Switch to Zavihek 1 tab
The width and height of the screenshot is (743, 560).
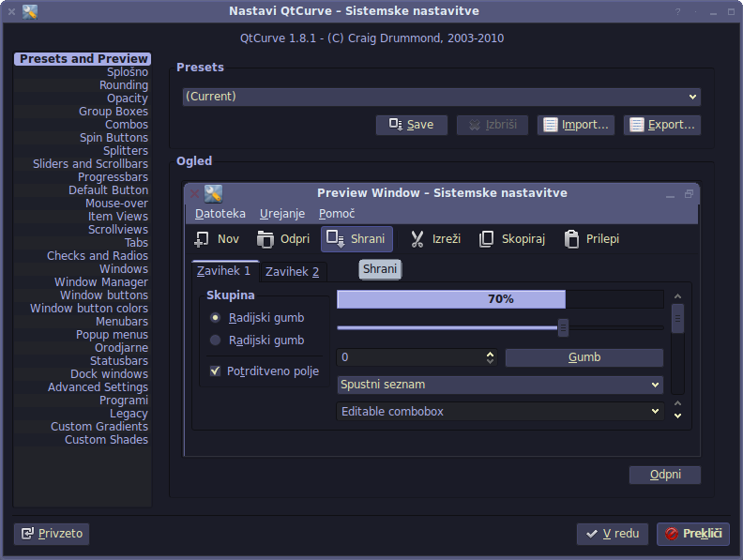pos(225,271)
